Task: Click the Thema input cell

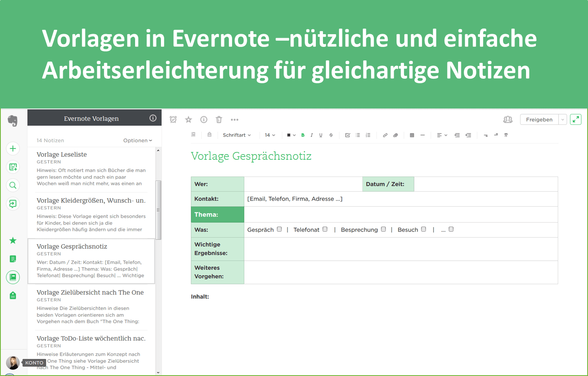Action: click(x=400, y=215)
